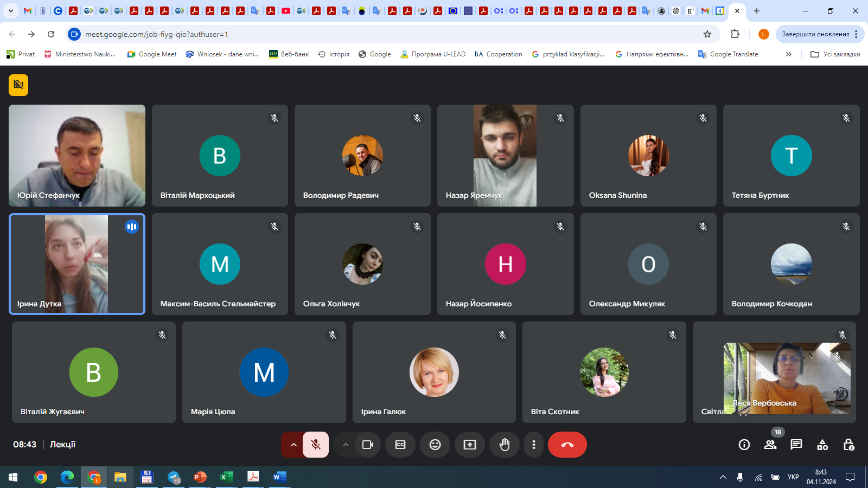Raise hand in the meeting
Screen dimensions: 868x488
(x=505, y=445)
